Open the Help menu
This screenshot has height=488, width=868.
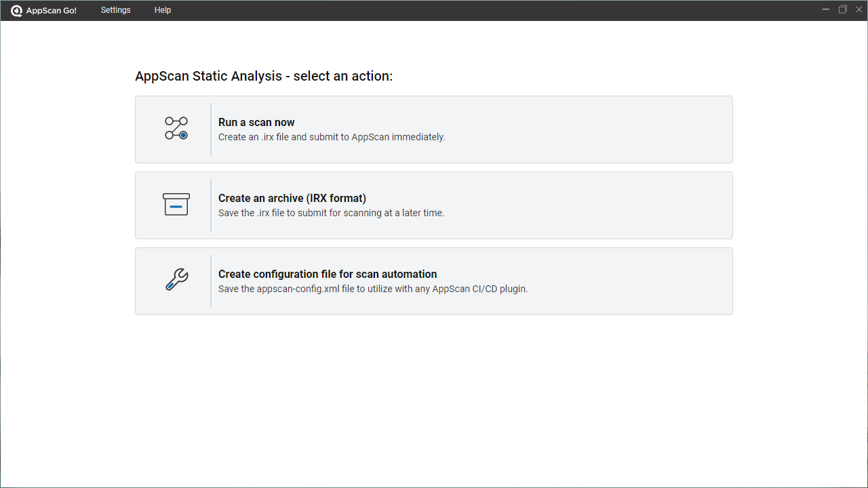tap(163, 10)
